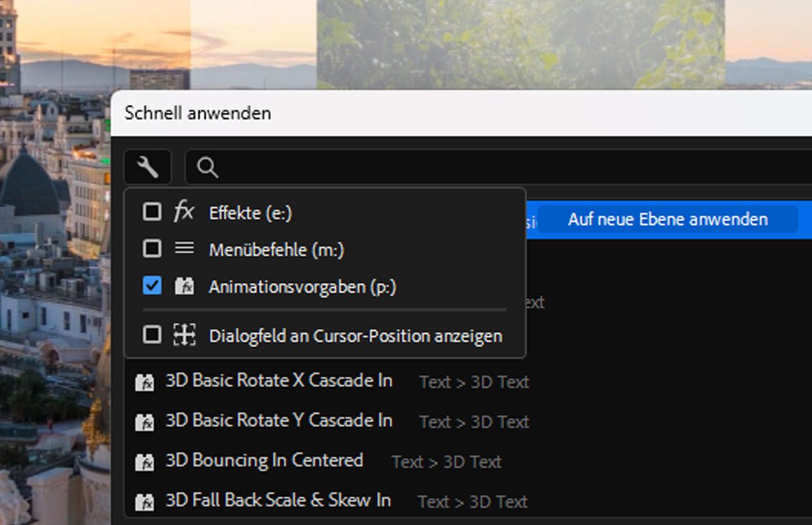Click the cursor-position dialog icon
The image size is (812, 525).
(x=184, y=335)
